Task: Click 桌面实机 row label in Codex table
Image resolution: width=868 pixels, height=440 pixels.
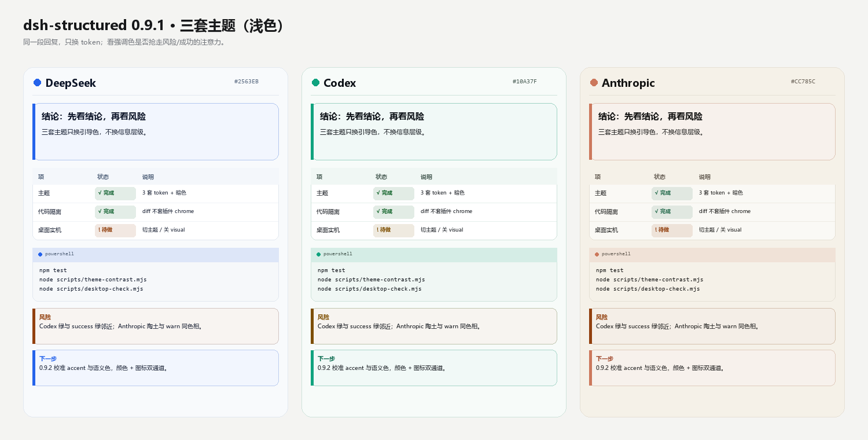Action: click(x=328, y=230)
